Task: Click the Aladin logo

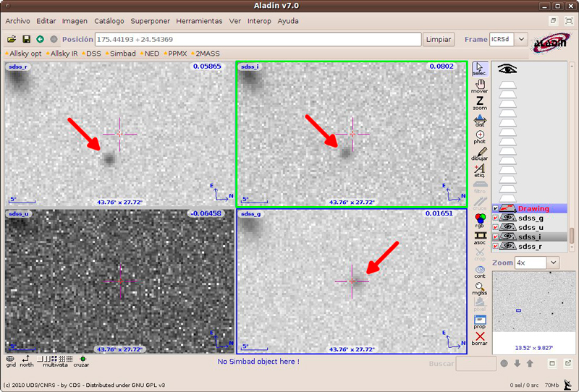Action: coord(551,43)
